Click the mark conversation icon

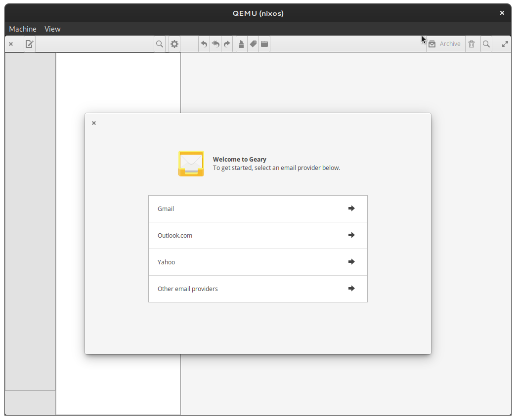coord(242,44)
